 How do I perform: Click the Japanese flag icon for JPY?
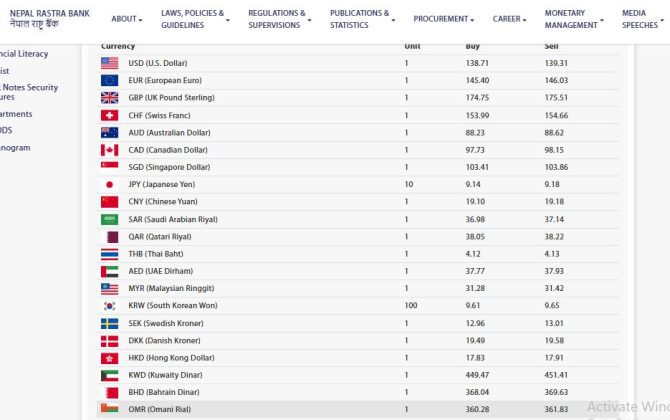[x=109, y=185]
